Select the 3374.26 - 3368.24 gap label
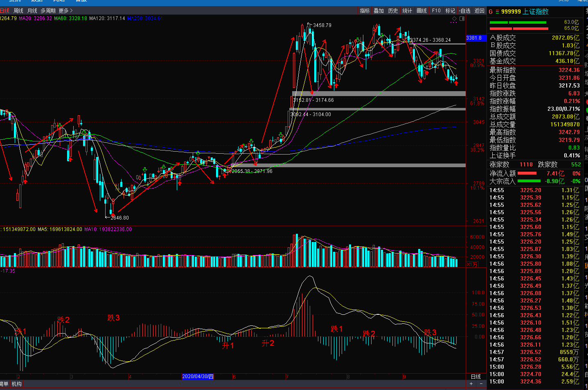Screen dimensions: 588x390 tap(430, 40)
